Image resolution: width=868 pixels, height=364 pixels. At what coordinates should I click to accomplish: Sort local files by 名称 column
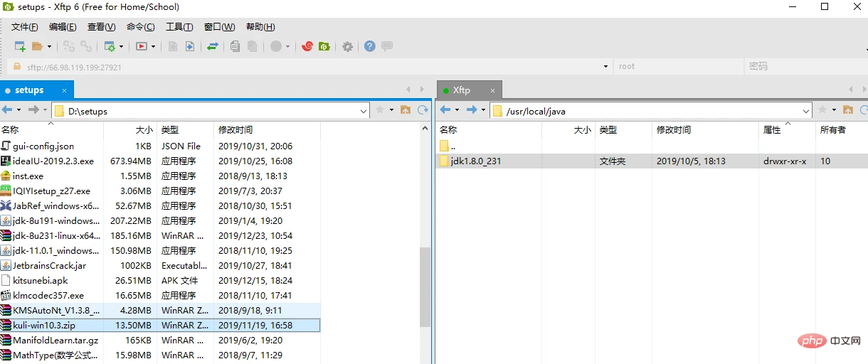point(51,130)
